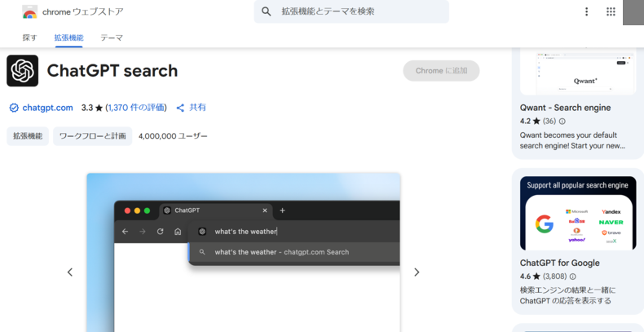The height and width of the screenshot is (332, 644).
Task: Show previous screenshot with left arrow
Action: [x=70, y=272]
